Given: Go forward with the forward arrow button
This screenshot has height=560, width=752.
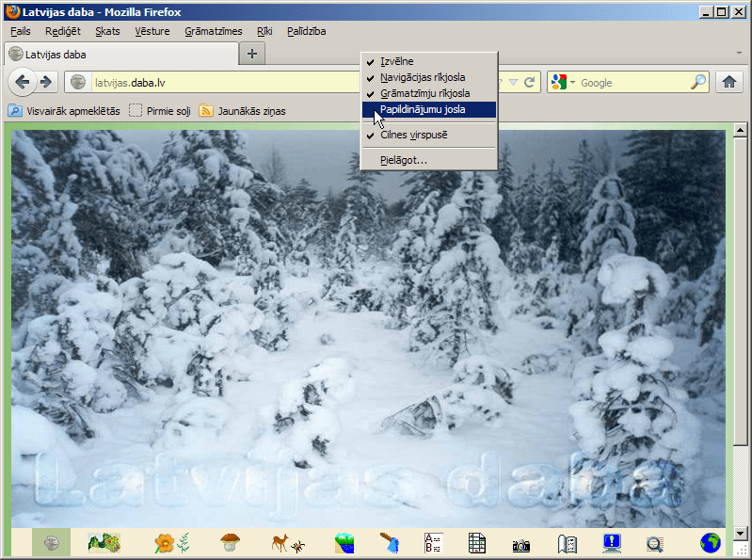Looking at the screenshot, I should click(46, 82).
